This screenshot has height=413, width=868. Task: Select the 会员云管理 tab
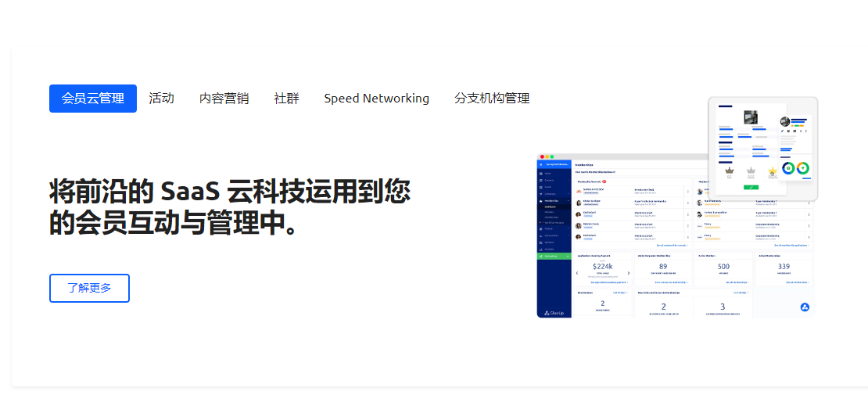(93, 99)
